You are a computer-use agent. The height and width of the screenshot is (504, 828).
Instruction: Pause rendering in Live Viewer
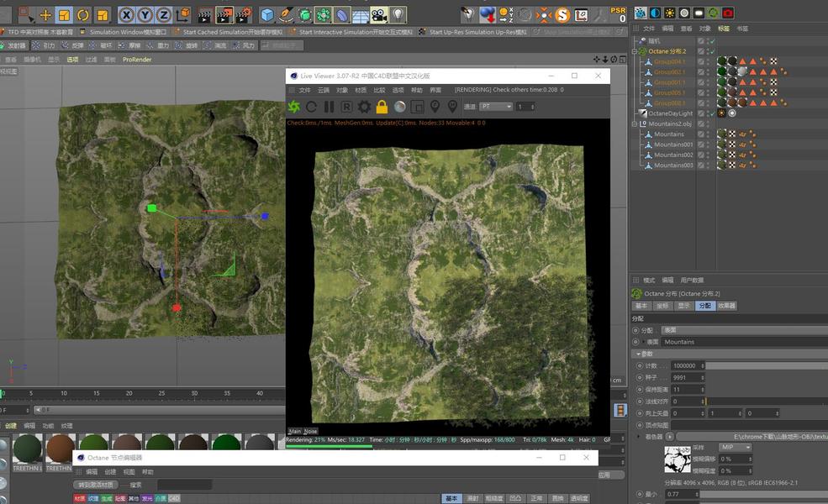click(x=329, y=107)
